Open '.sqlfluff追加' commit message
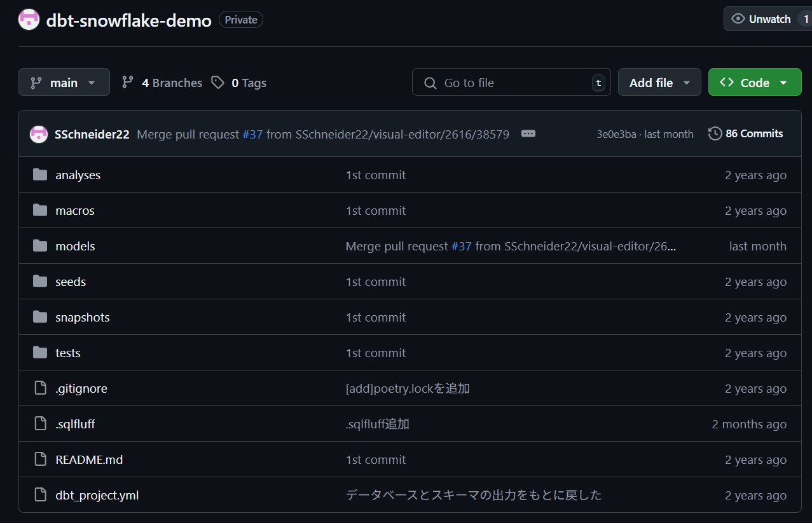Viewport: 812px width, 523px height. pyautogui.click(x=378, y=425)
